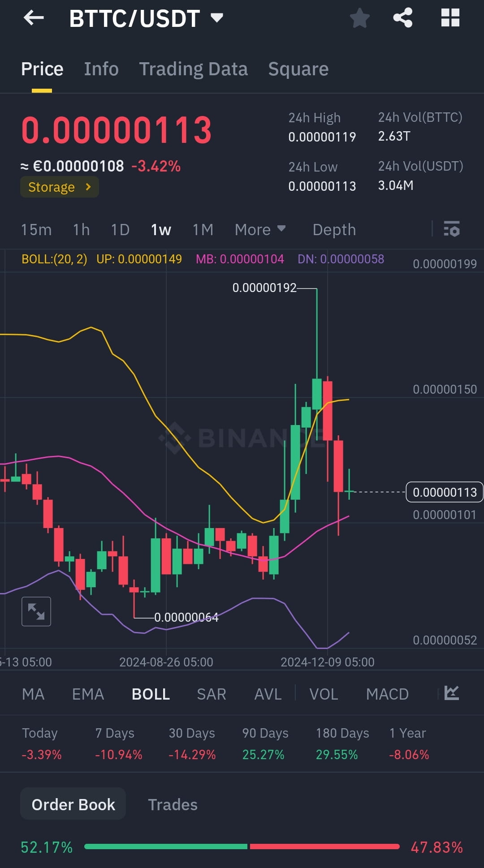Tap the green buy ratio bar
Screen dimensions: 484x868
pos(166,847)
